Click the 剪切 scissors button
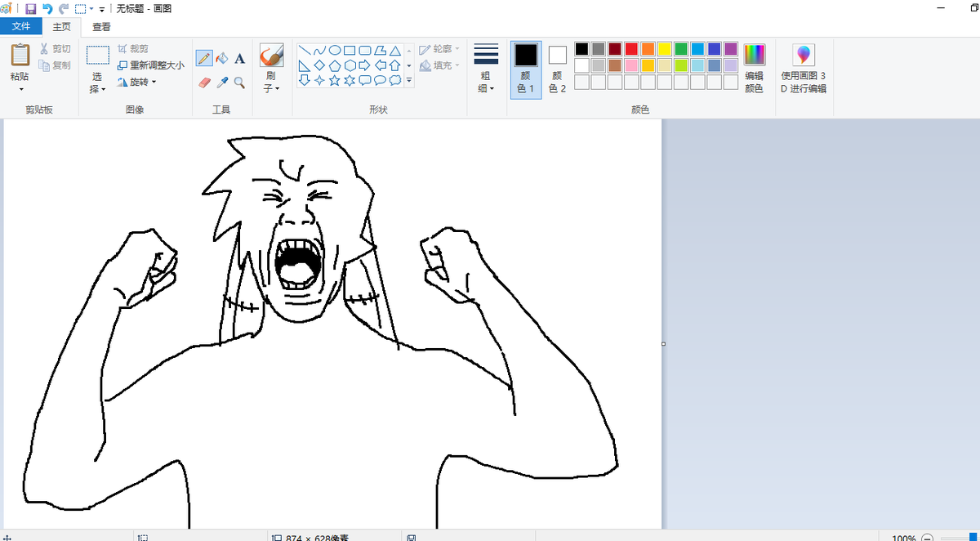 (x=56, y=49)
